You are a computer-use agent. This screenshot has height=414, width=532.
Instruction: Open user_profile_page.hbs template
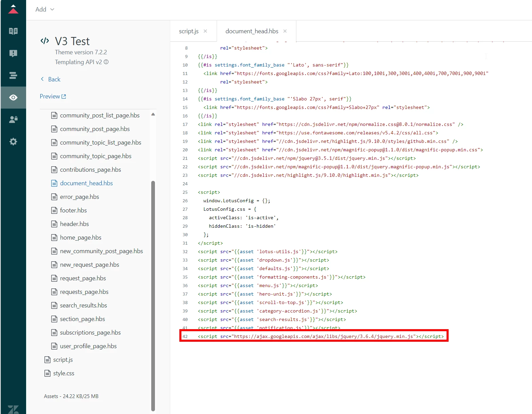pos(88,346)
